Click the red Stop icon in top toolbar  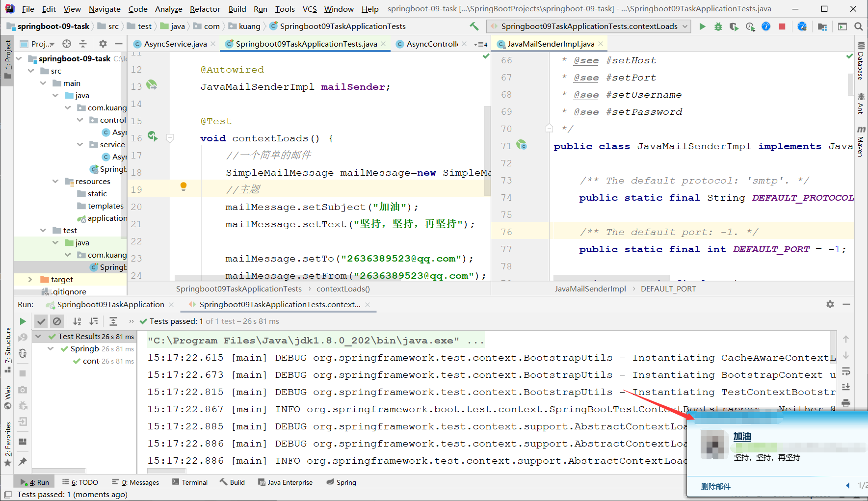pos(782,26)
